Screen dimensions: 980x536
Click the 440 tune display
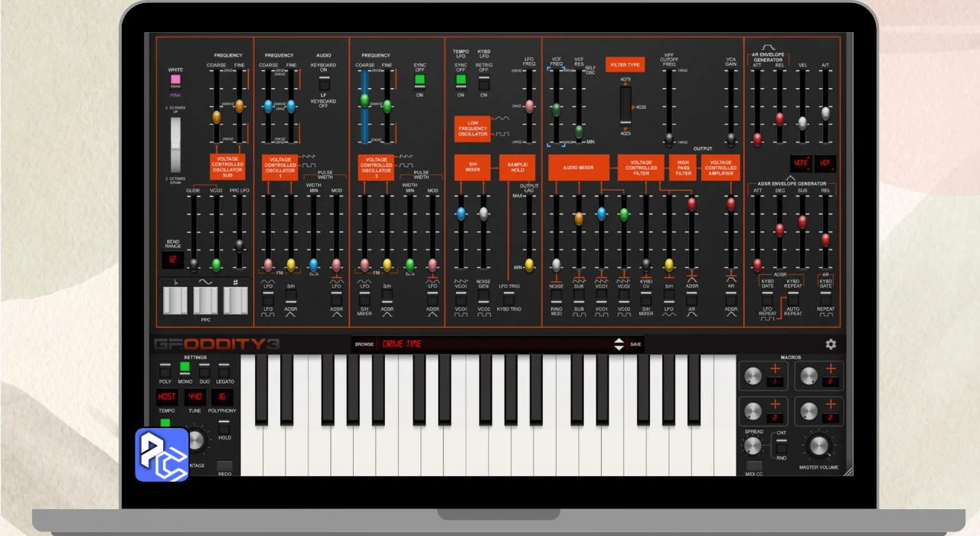point(194,397)
